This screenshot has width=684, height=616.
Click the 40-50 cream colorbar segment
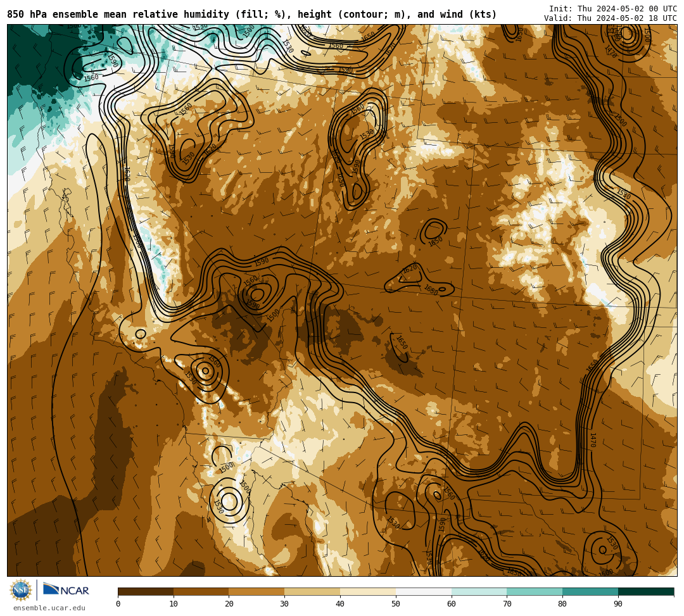click(368, 591)
